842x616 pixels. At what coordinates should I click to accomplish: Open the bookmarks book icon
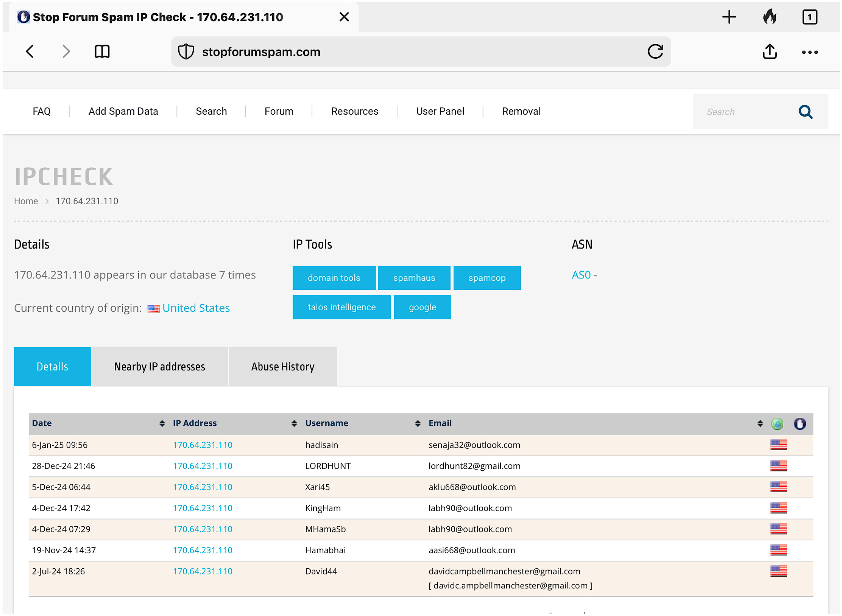point(102,51)
